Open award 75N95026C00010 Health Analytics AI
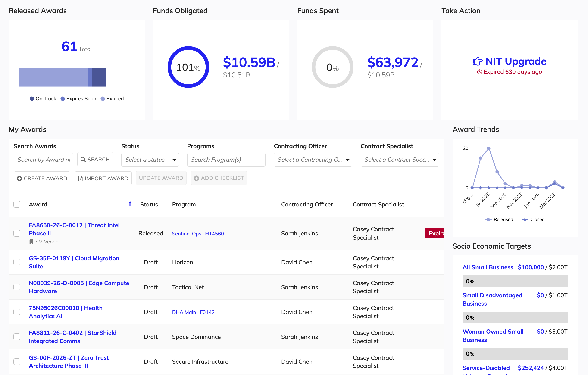The image size is (588, 375). click(x=66, y=312)
